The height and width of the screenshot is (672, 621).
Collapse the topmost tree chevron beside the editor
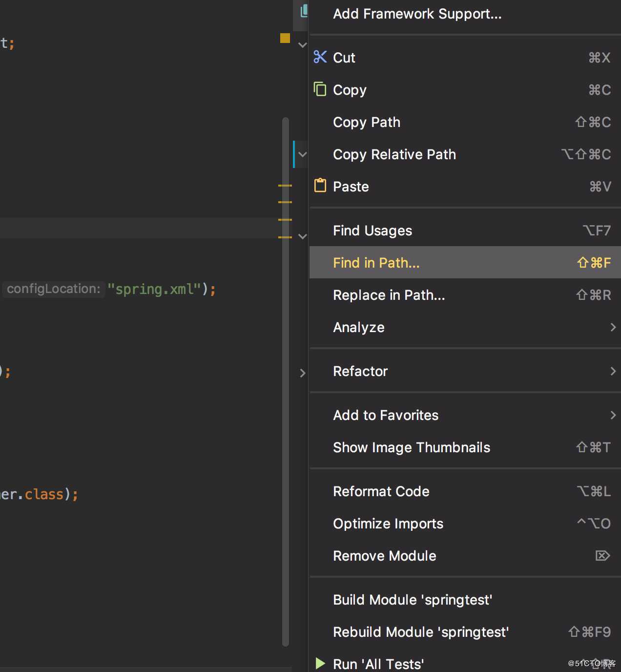(302, 45)
